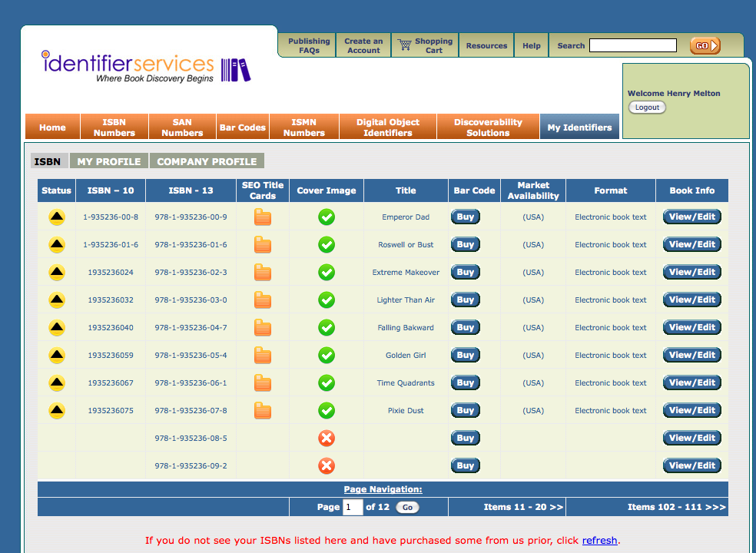Click the orange GO search button
Image resolution: width=756 pixels, height=553 pixels.
(x=705, y=46)
